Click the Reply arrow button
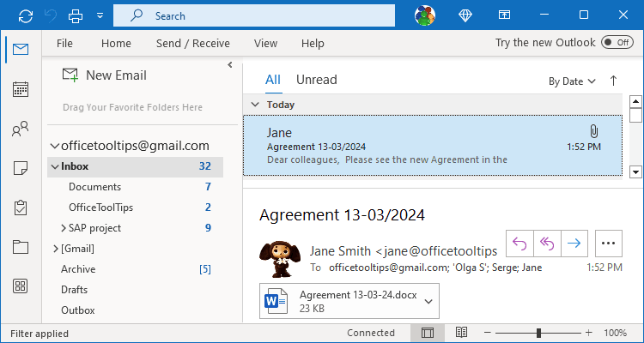The image size is (644, 343). [519, 244]
